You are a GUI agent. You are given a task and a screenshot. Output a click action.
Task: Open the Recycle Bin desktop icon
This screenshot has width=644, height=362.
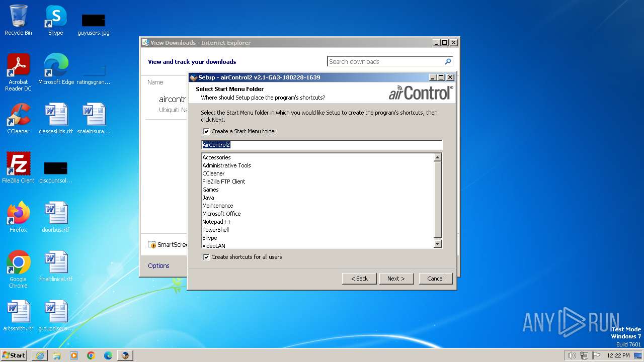tap(18, 20)
